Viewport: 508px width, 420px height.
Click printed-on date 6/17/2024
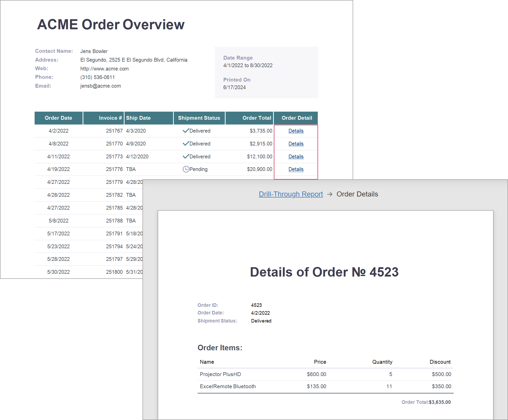pos(234,87)
